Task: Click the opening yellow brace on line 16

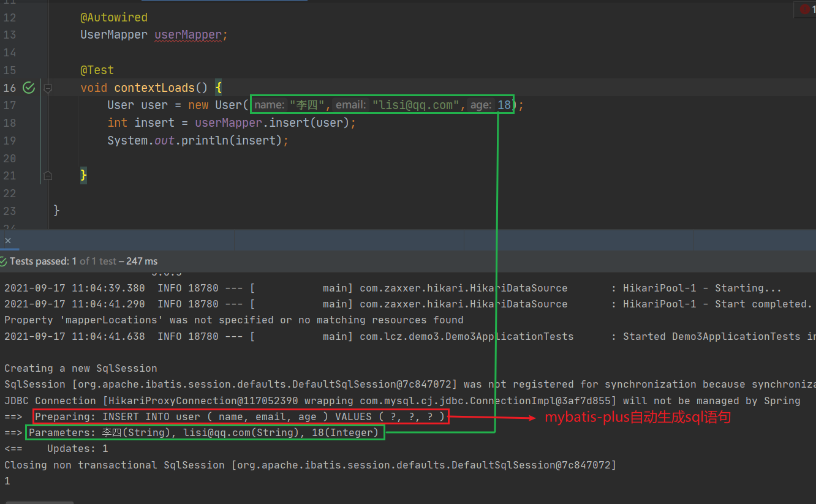Action: (x=218, y=88)
